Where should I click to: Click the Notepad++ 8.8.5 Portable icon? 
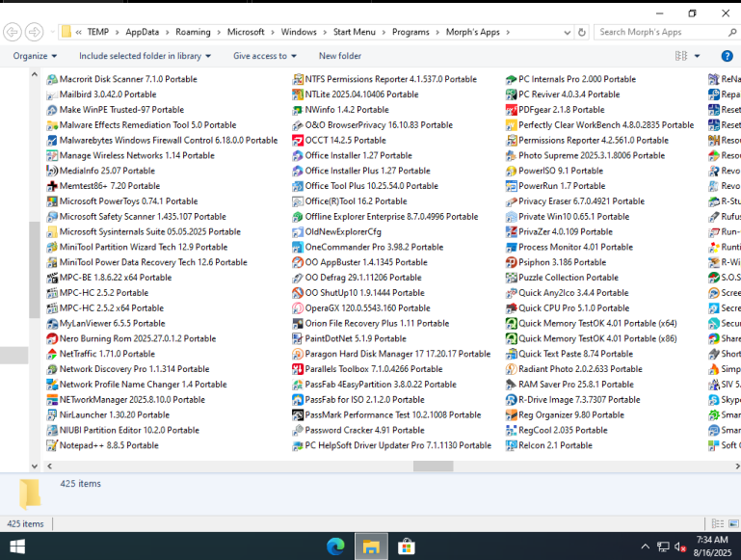pyautogui.click(x=52, y=445)
